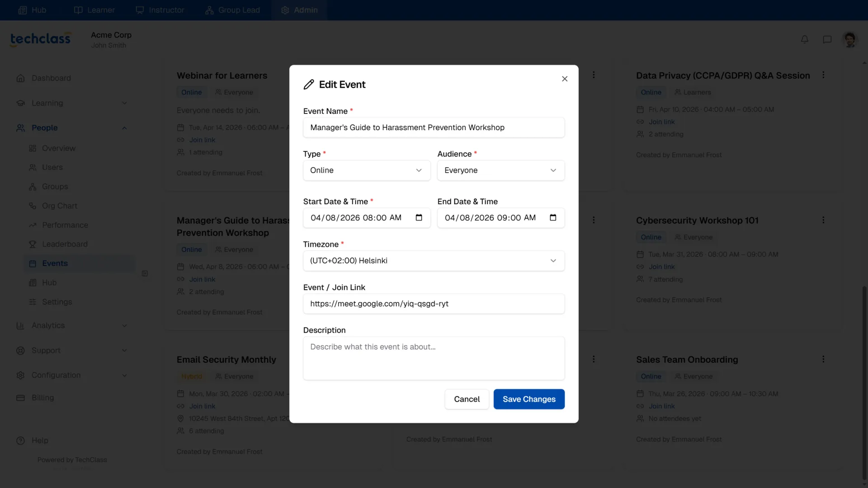Select Events in the sidebar menu
This screenshot has height=488, width=868.
80,263
